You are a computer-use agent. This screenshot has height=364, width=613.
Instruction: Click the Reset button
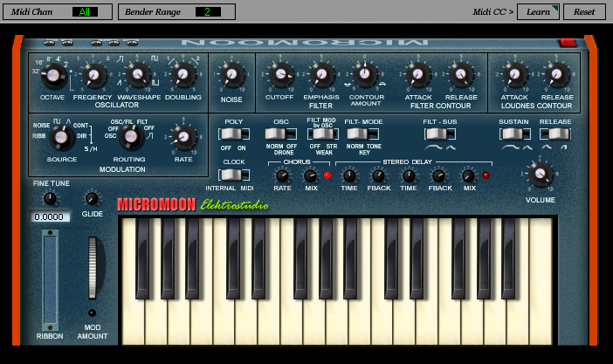tap(584, 11)
